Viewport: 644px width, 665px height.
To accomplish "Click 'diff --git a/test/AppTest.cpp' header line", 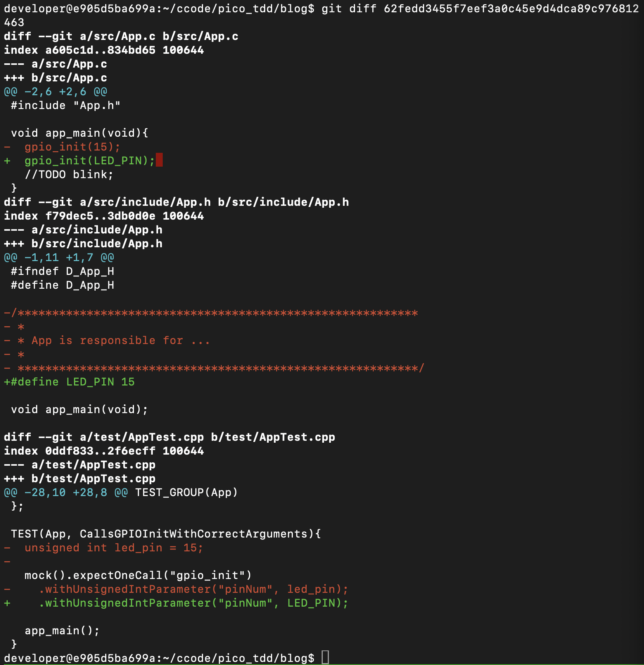I will (170, 437).
